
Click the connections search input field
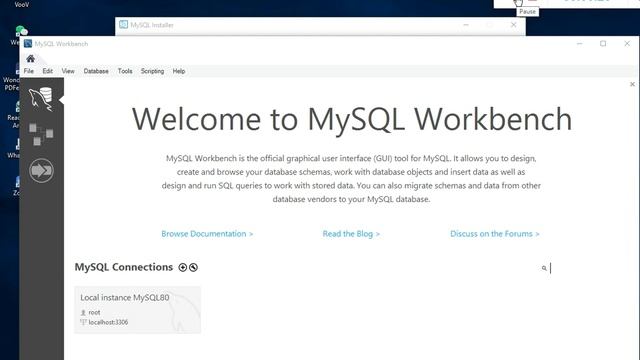[584, 268]
